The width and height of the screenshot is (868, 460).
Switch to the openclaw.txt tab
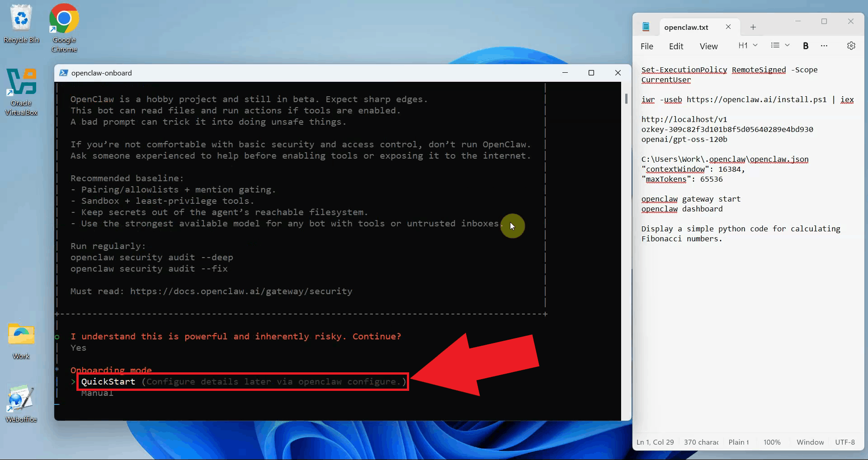click(686, 27)
